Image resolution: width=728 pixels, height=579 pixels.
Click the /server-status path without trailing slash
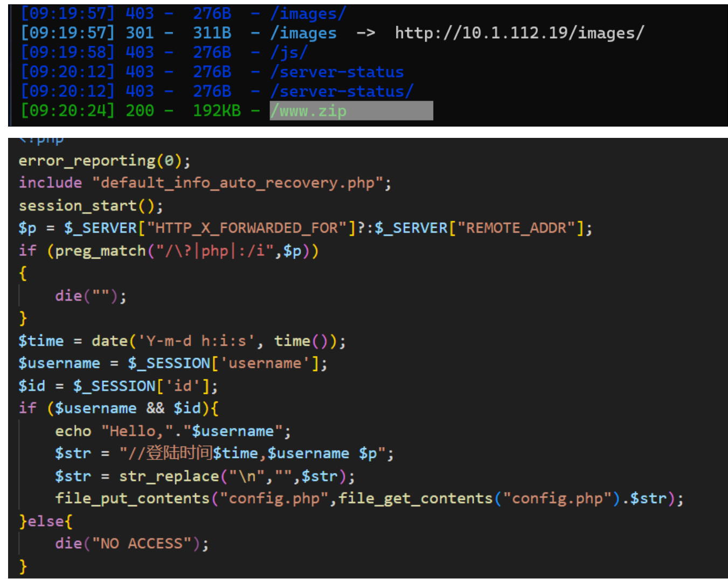click(337, 72)
